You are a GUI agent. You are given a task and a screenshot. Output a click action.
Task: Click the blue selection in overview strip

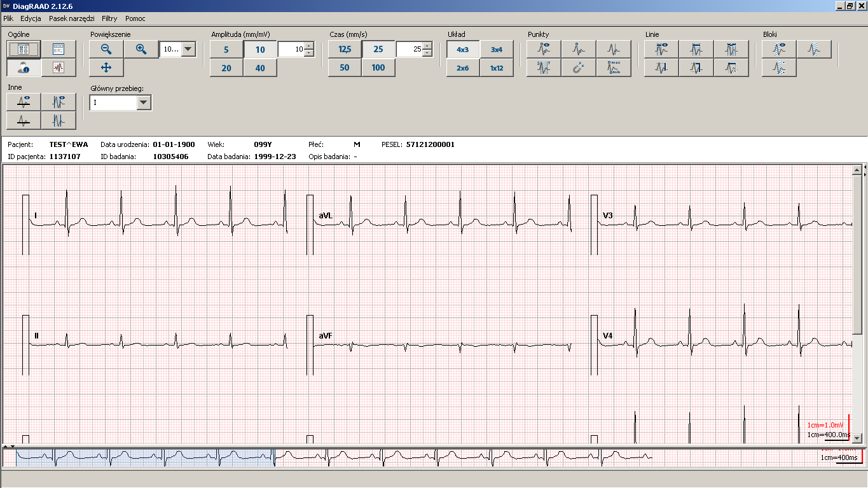point(145,457)
